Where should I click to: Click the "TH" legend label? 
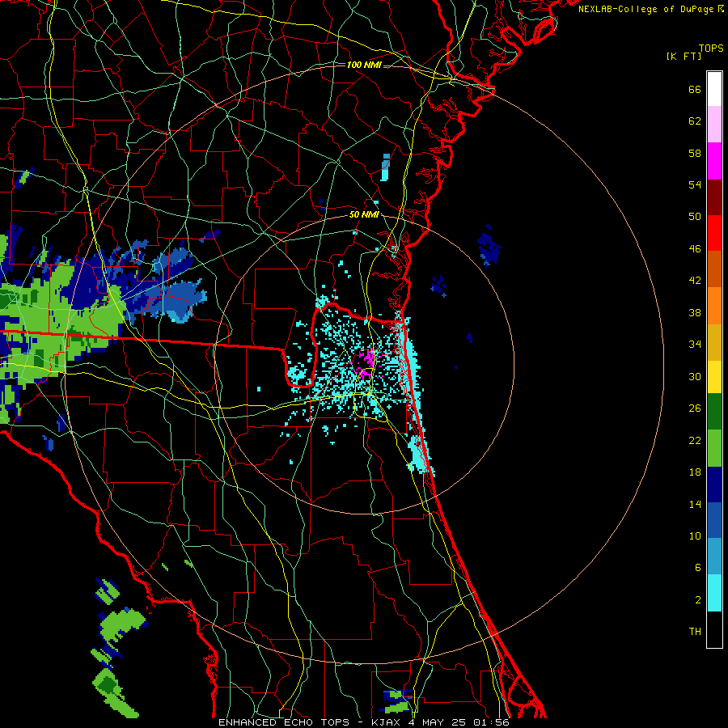coord(695,632)
